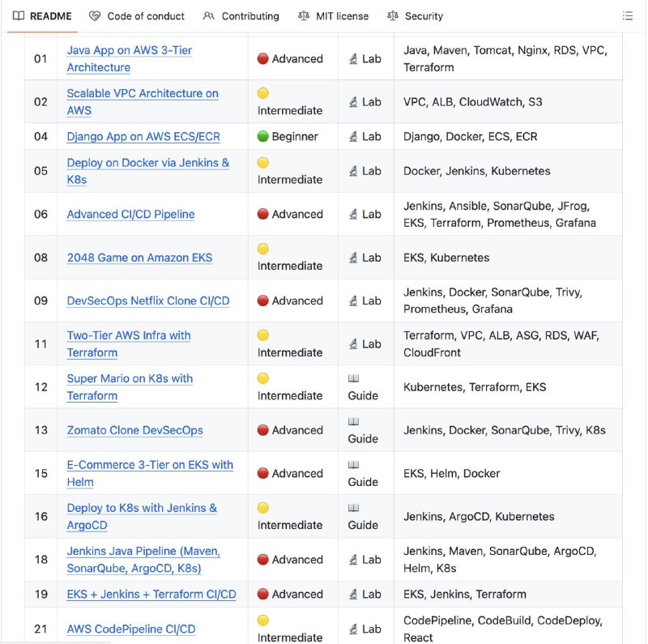Click microscope icon in row 18
Screen dimensions: 648x644
click(x=353, y=560)
